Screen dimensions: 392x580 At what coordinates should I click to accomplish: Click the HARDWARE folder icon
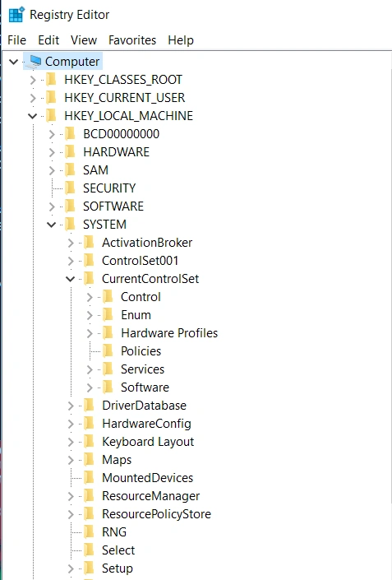(70, 151)
